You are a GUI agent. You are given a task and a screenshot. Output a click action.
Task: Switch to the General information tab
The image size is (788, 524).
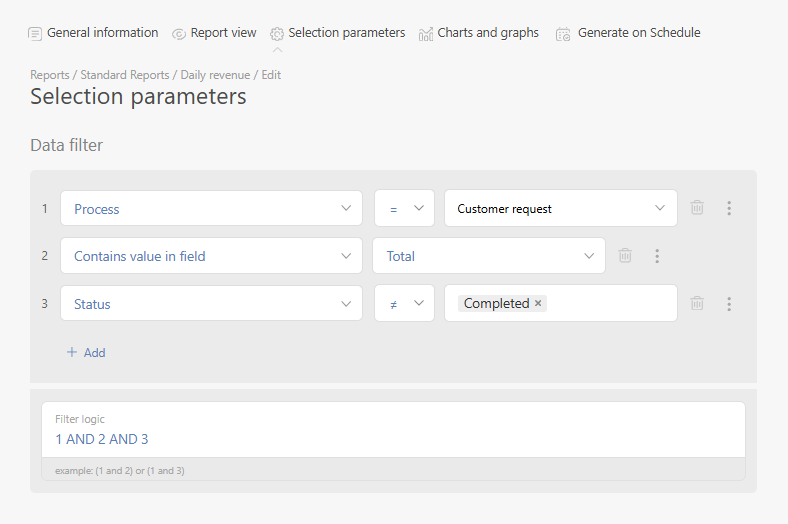point(93,33)
